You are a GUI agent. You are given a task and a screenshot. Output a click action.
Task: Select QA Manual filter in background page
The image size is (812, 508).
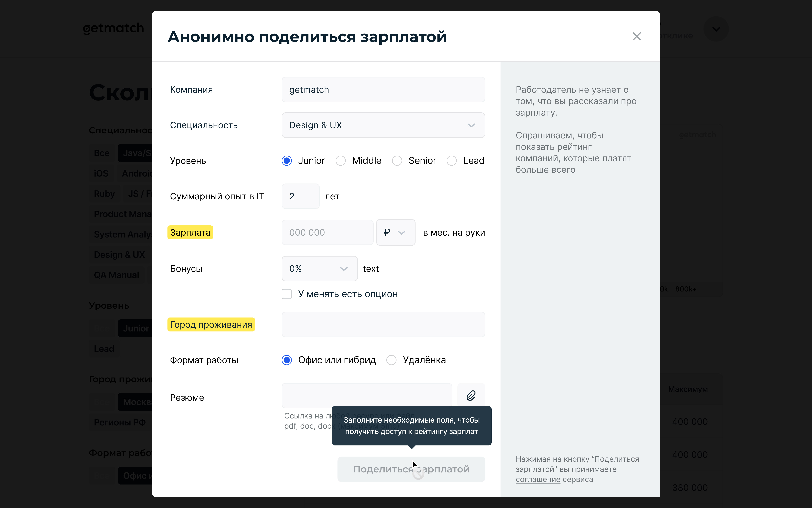pos(116,275)
